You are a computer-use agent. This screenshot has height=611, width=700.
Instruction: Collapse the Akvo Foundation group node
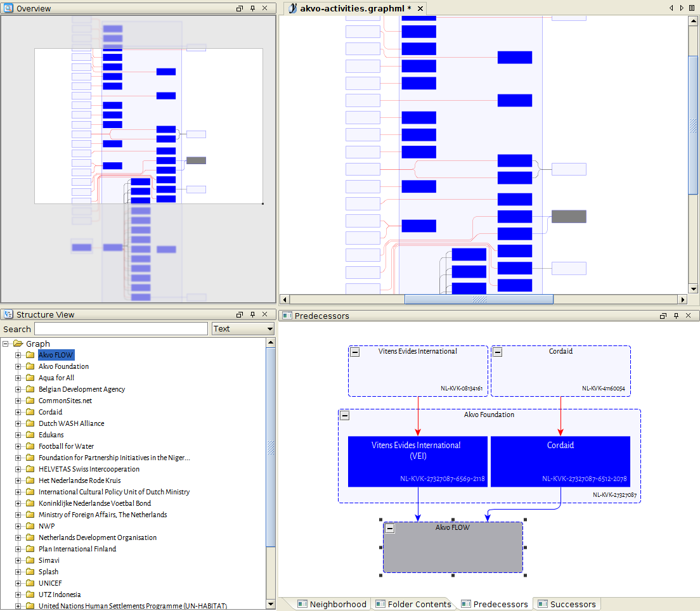345,416
